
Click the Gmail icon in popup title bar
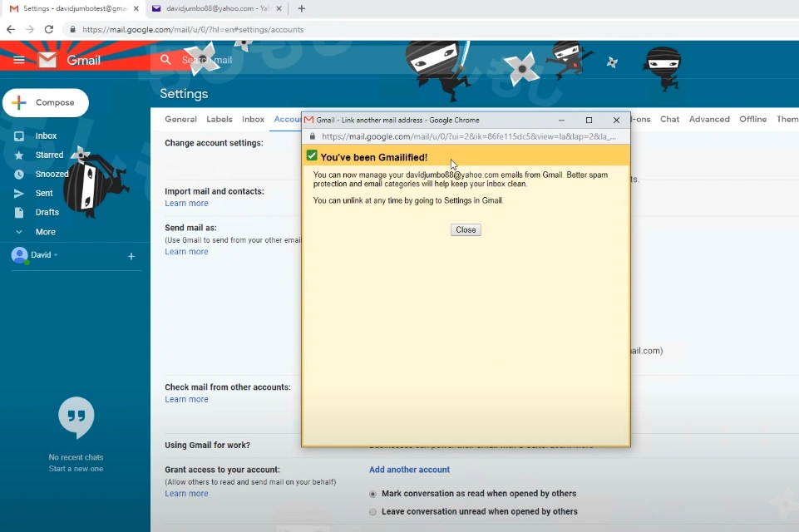pos(308,121)
